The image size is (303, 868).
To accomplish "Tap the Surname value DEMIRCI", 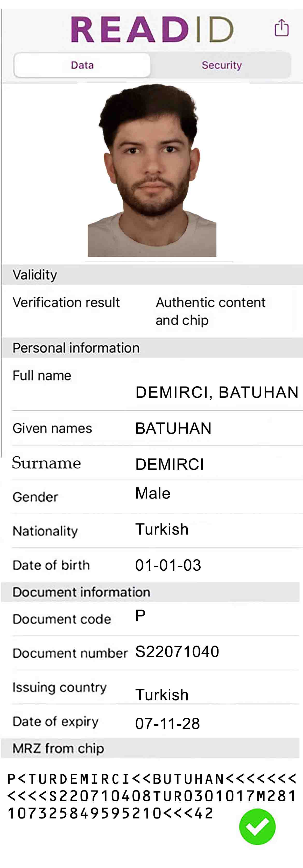I will point(170,464).
